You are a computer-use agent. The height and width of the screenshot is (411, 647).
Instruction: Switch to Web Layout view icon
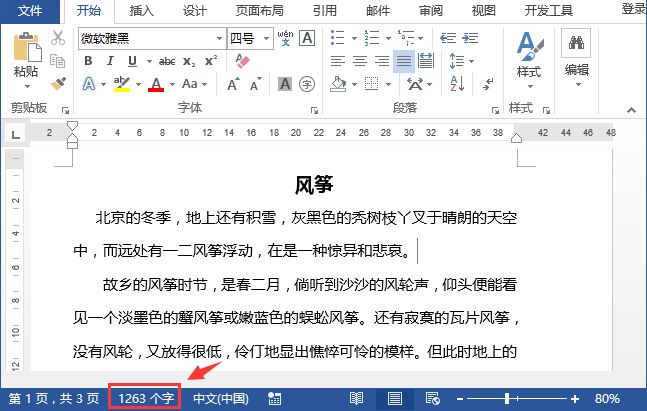(x=432, y=398)
